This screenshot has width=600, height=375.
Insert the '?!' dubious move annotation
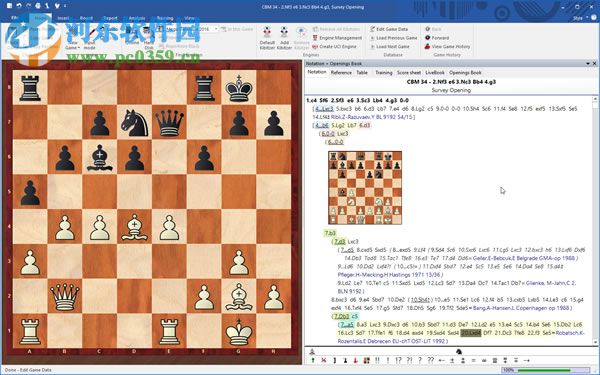[409, 360]
